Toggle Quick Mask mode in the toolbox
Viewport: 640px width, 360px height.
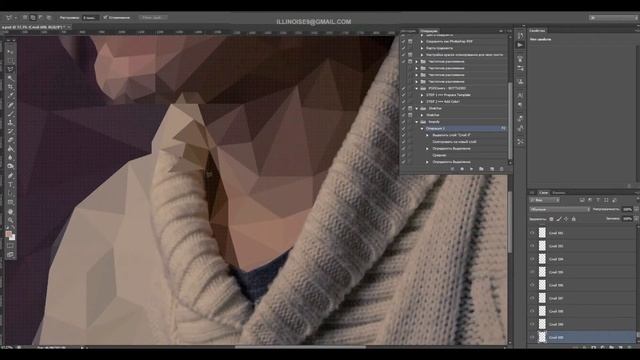point(11,246)
